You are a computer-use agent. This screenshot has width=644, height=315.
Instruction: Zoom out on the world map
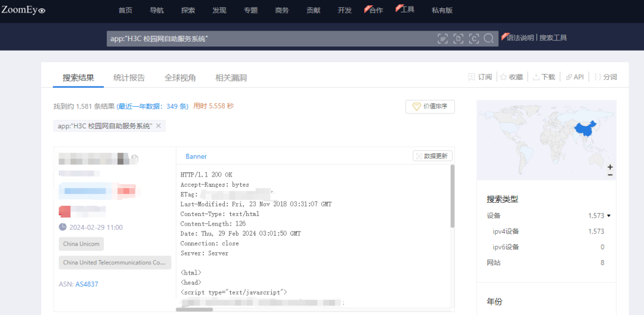[x=611, y=175]
